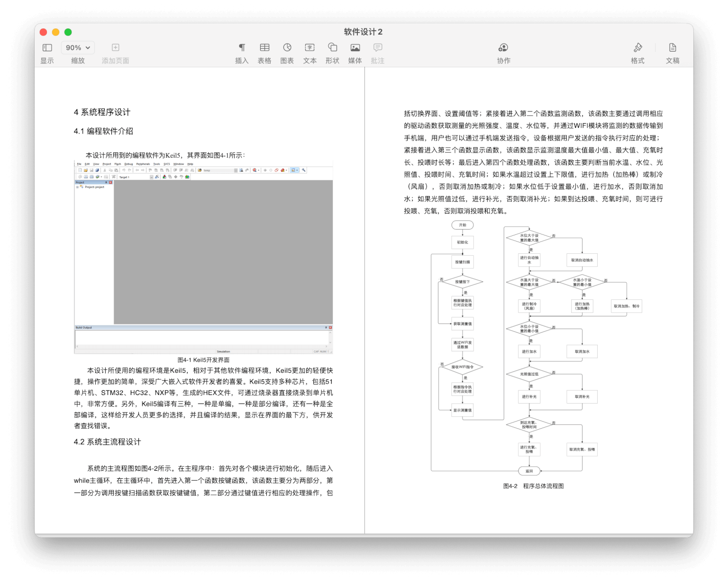The image size is (728, 583).
Task: Click paragraph starting '系统的主流程图如图4-2所示'
Action: (x=203, y=481)
